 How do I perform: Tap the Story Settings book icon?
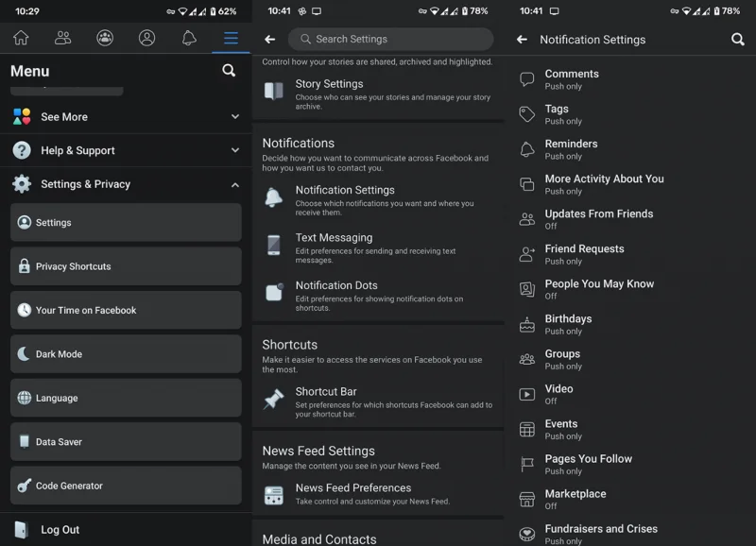[274, 90]
